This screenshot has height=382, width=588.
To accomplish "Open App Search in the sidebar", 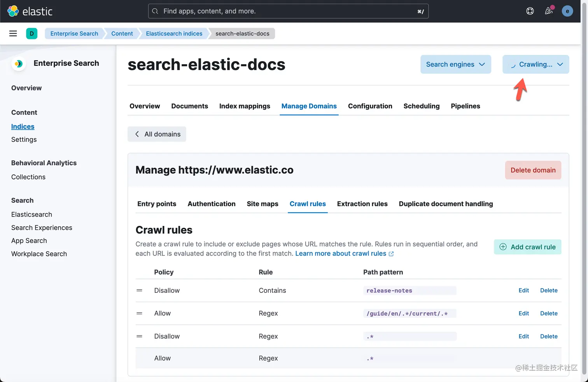I will pyautogui.click(x=29, y=241).
